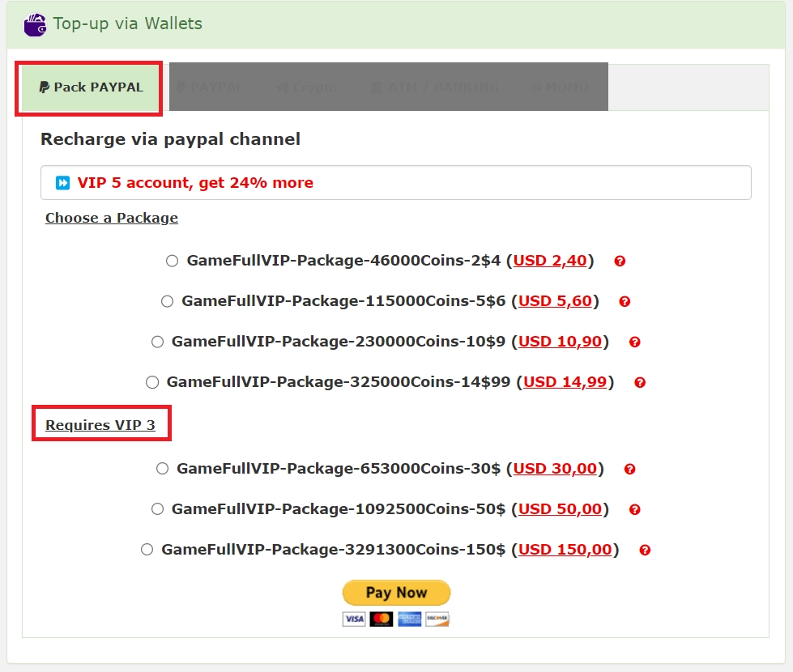The width and height of the screenshot is (793, 672).
Task: Click the USD 10,90 price link
Action: pos(560,342)
